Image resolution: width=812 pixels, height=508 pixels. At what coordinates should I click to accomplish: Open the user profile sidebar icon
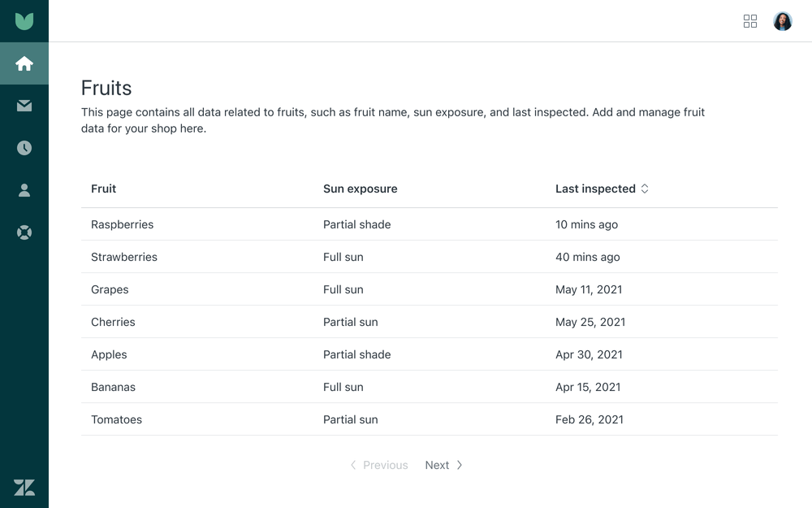coord(24,190)
